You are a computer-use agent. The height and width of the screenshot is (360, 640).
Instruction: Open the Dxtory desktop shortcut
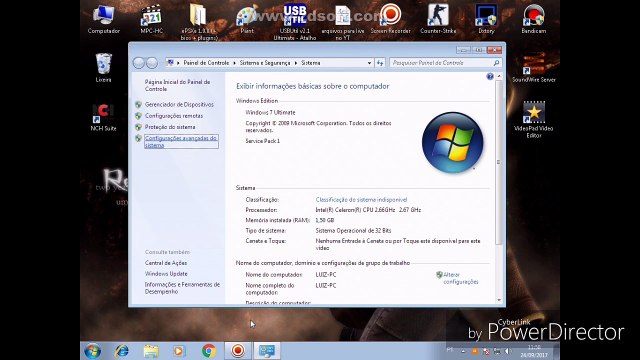tap(486, 18)
